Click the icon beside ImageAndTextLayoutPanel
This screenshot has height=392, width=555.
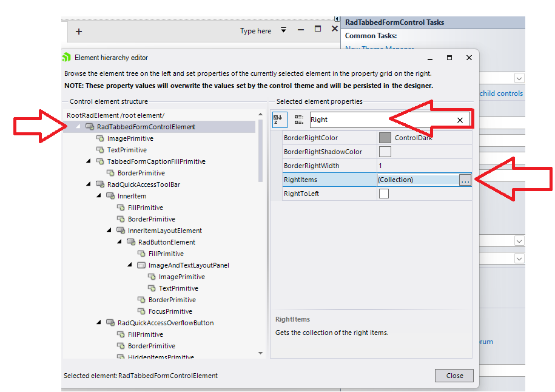(x=141, y=265)
